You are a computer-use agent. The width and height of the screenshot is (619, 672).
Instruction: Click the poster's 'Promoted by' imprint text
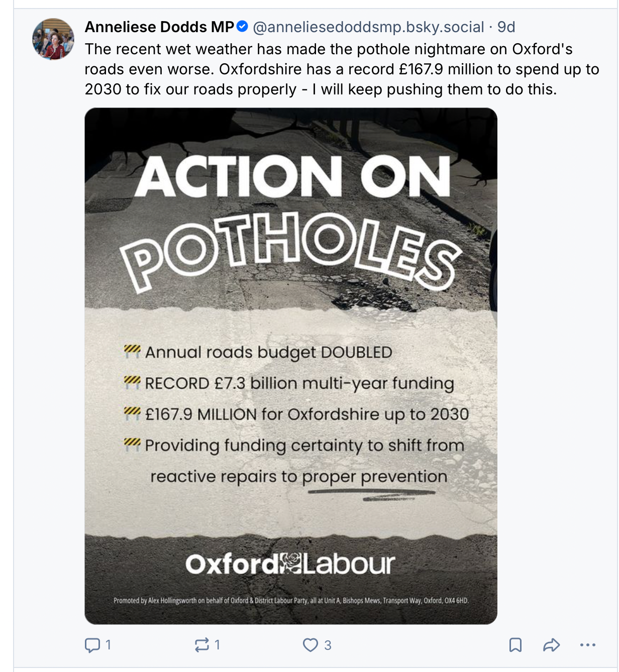tap(290, 600)
